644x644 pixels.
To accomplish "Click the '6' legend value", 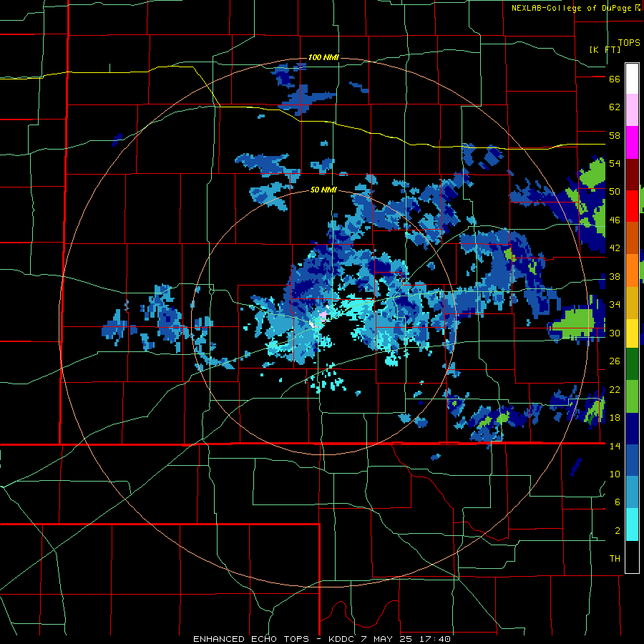I will click(x=617, y=502).
